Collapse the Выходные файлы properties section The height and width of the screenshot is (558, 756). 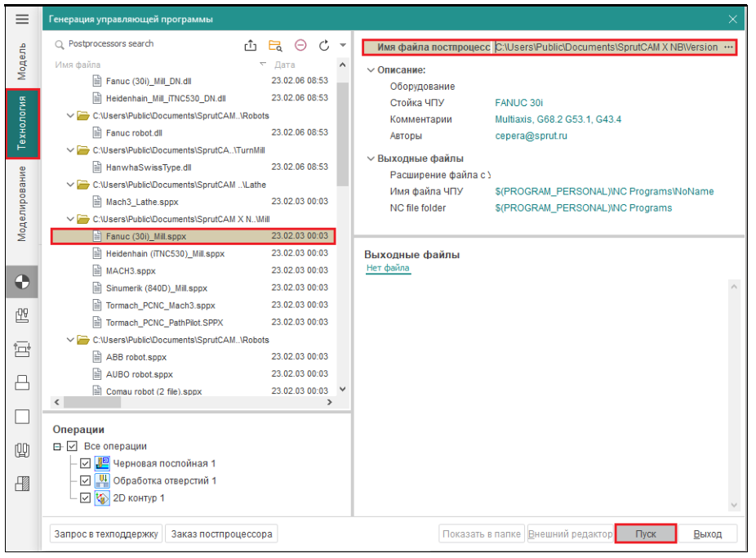[371, 158]
